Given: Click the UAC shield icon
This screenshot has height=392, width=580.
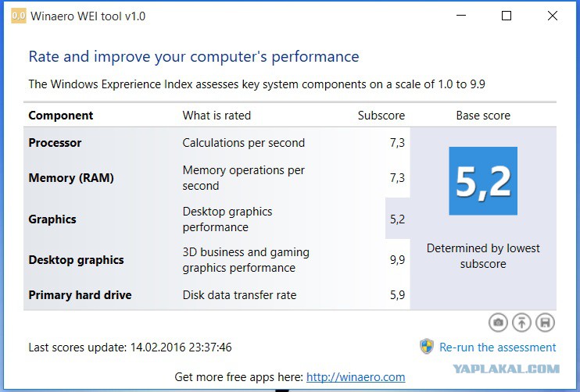Looking at the screenshot, I should [426, 347].
